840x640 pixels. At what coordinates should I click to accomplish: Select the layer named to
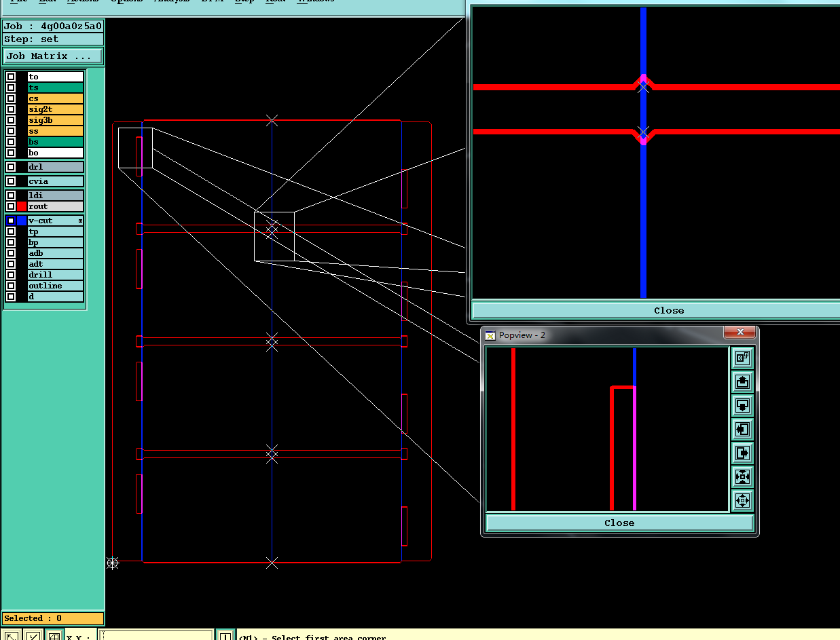click(56, 77)
